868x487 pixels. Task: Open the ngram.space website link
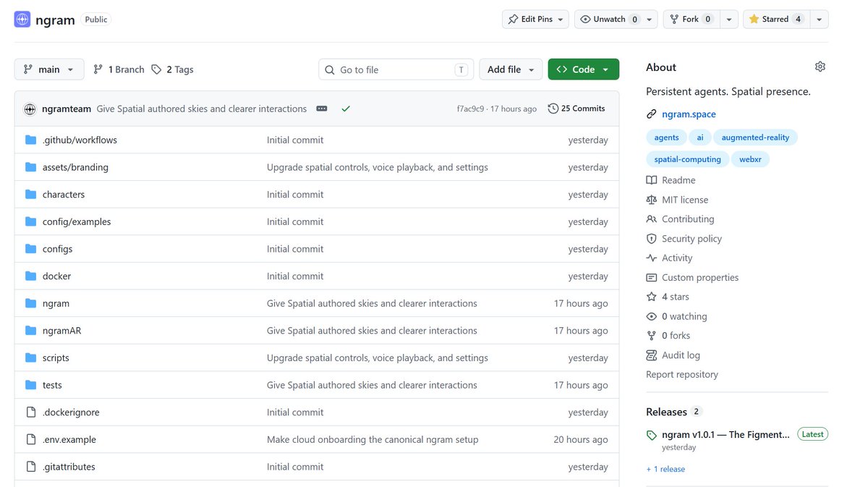click(689, 114)
